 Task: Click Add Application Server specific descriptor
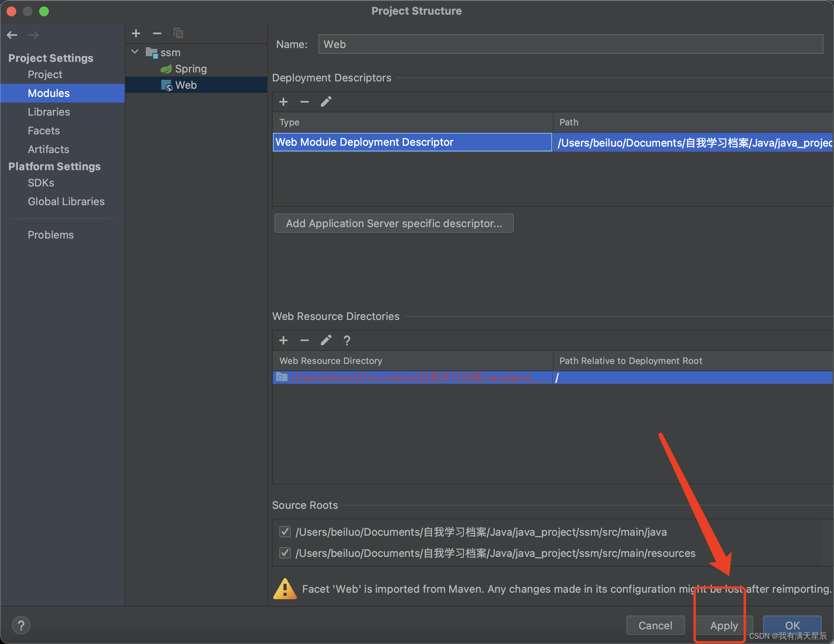click(x=394, y=223)
